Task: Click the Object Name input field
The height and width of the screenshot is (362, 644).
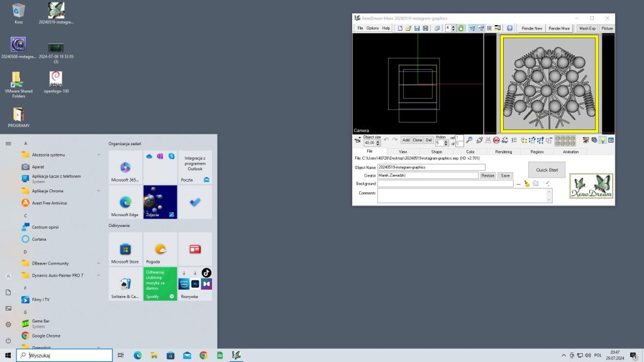Action: pyautogui.click(x=431, y=167)
